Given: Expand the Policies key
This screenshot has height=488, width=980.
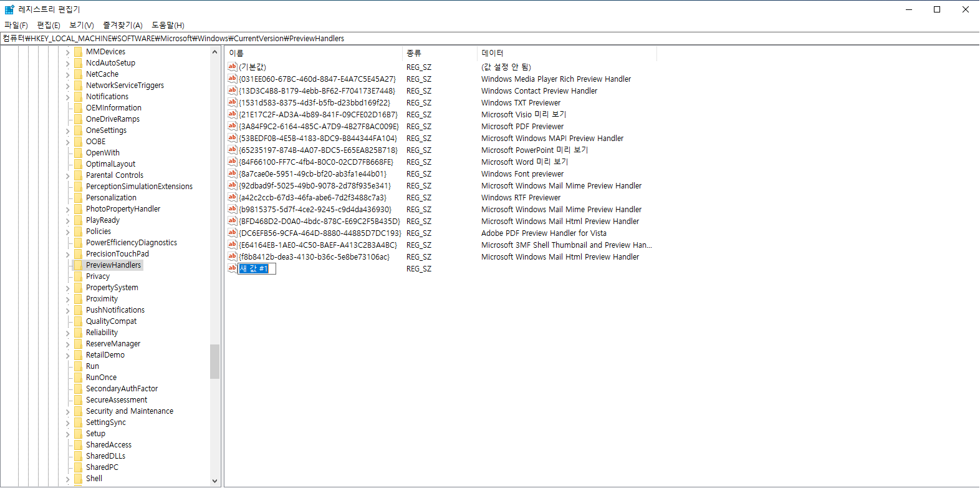Looking at the screenshot, I should pyautogui.click(x=67, y=232).
